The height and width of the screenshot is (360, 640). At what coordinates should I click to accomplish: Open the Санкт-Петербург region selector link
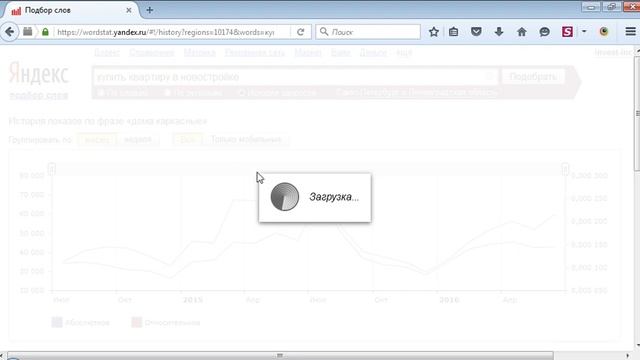[416, 93]
